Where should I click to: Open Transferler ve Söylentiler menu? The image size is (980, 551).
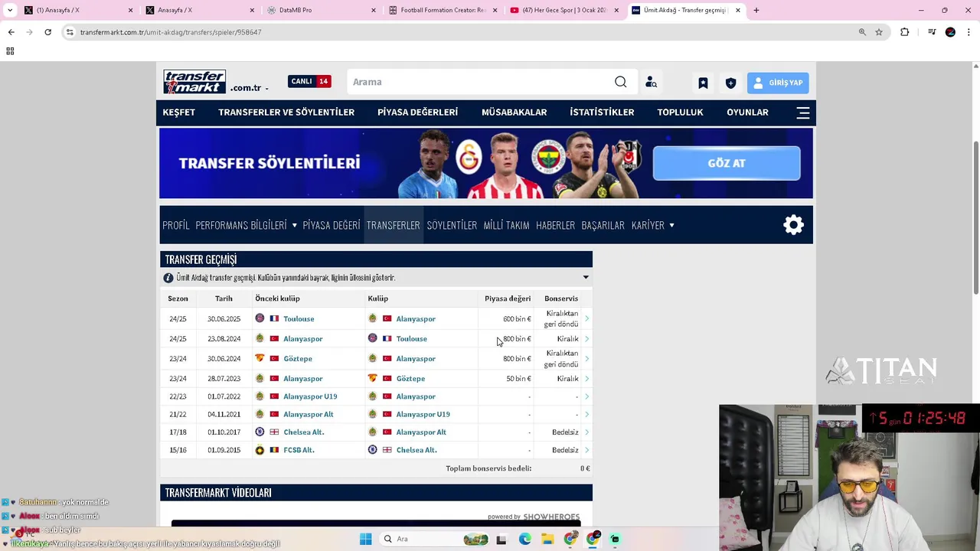pos(286,112)
